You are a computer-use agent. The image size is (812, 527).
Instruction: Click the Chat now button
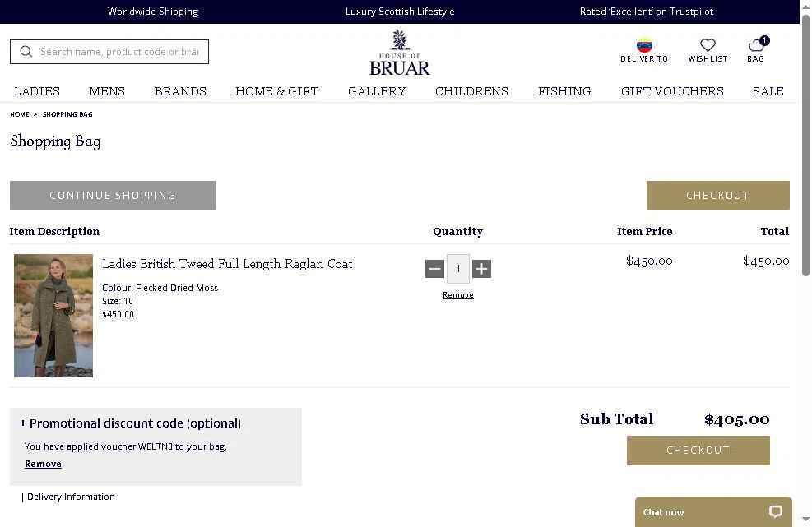[713, 512]
